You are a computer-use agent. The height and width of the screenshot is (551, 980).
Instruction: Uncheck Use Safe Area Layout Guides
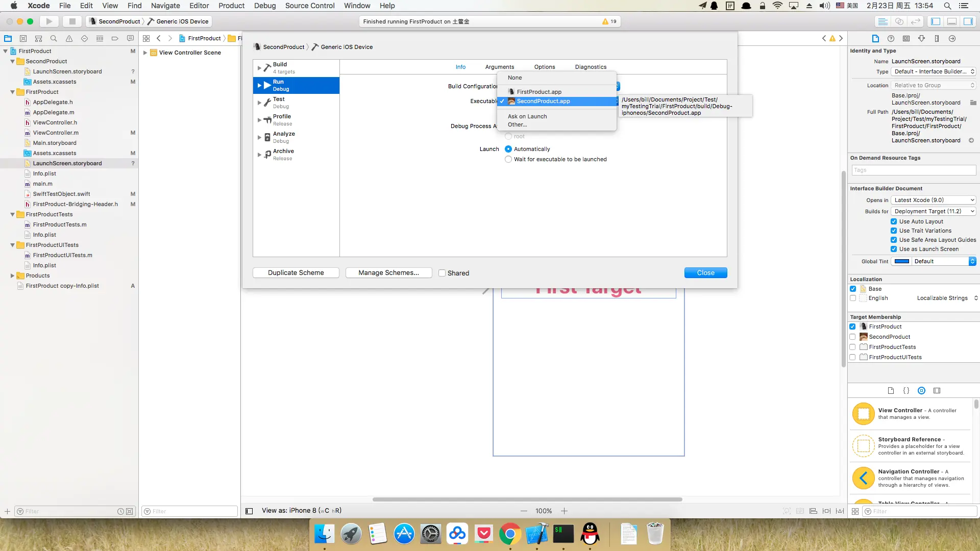(x=894, y=240)
